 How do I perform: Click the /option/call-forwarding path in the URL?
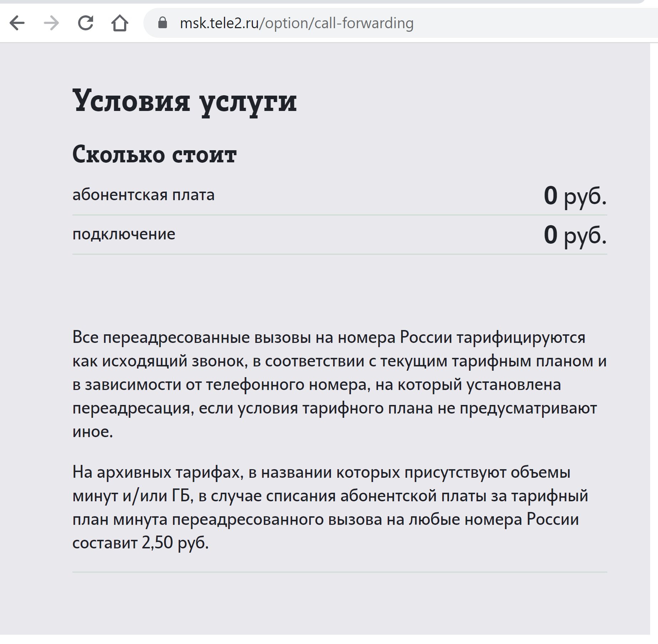click(337, 24)
